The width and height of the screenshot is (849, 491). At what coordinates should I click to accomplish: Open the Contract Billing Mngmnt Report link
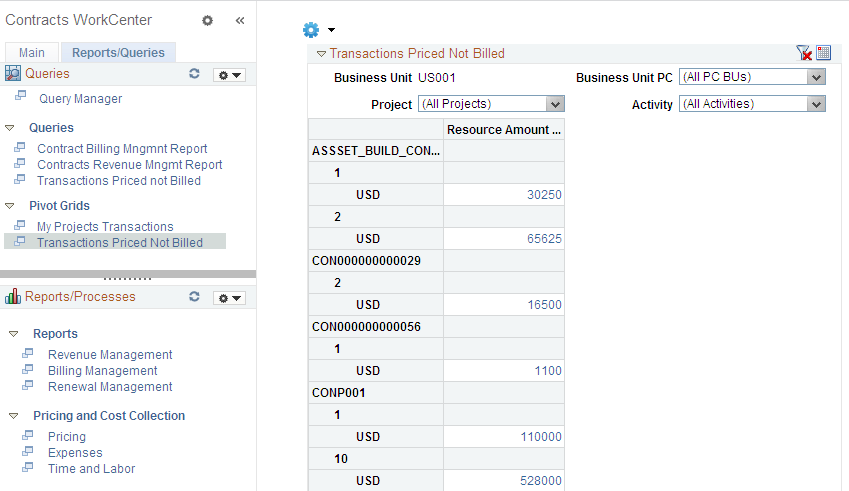[x=122, y=149]
